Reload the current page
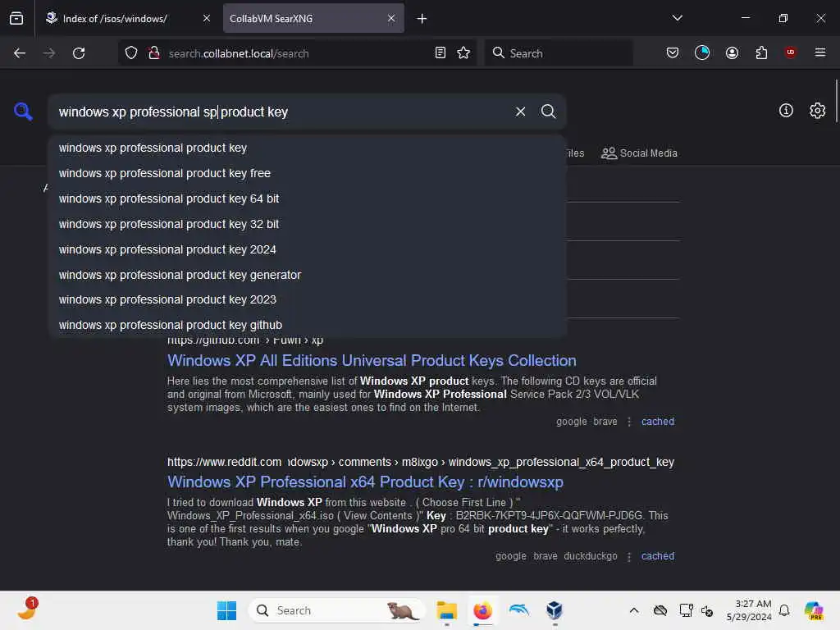This screenshot has height=630, width=840. coord(79,53)
